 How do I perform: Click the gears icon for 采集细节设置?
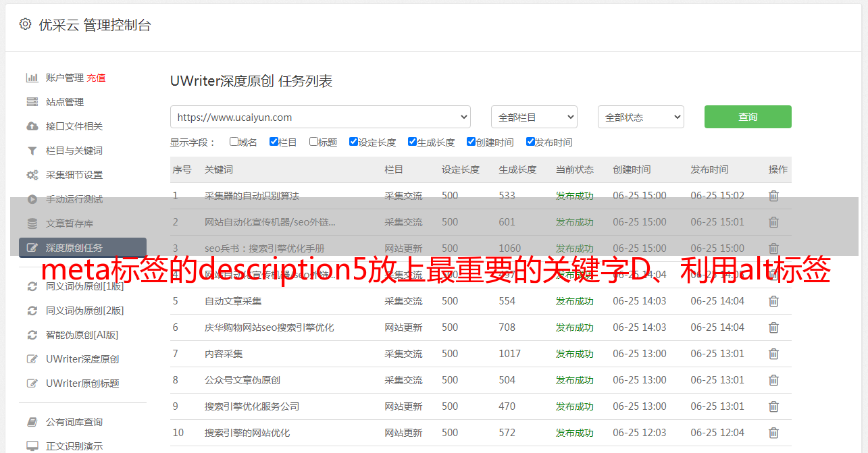[x=32, y=175]
